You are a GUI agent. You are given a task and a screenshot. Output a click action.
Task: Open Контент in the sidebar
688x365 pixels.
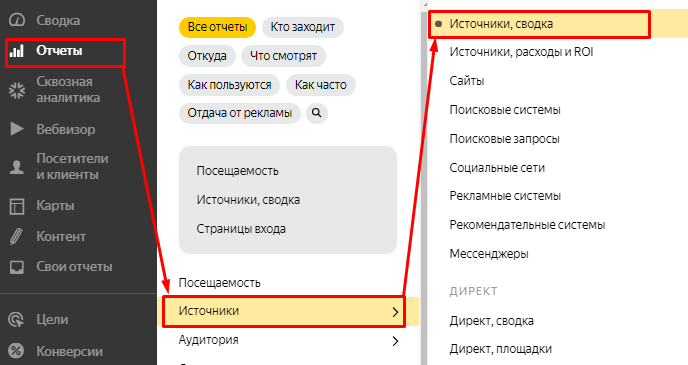coord(61,236)
